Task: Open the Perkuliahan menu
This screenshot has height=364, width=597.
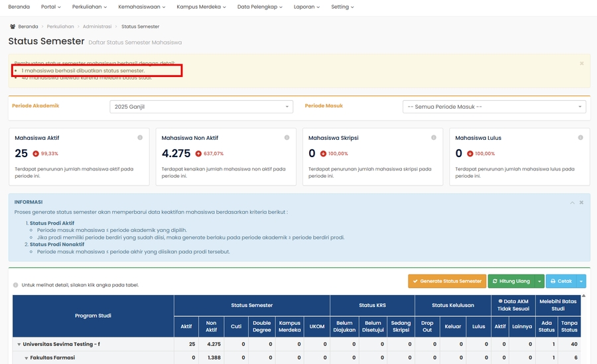Action: [89, 7]
